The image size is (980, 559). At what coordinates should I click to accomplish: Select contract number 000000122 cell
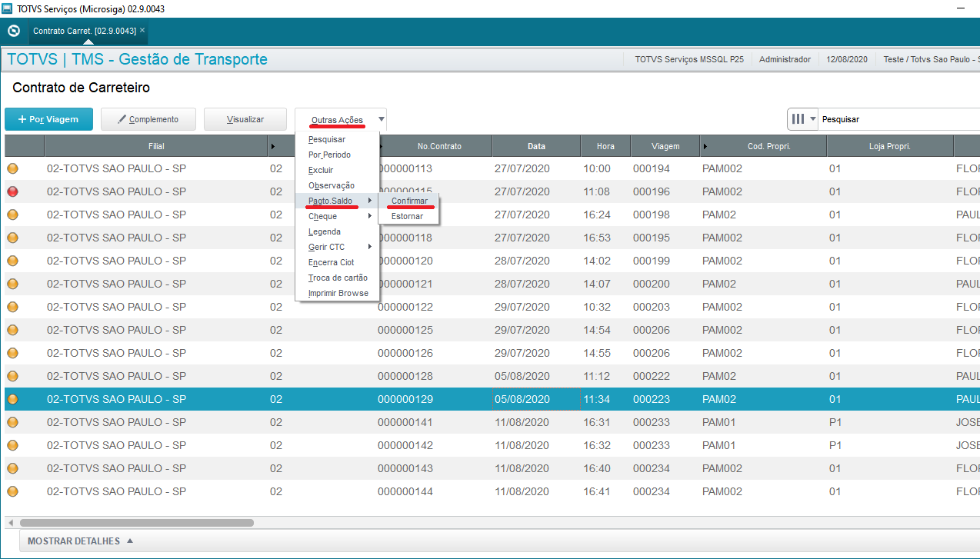pyautogui.click(x=405, y=307)
